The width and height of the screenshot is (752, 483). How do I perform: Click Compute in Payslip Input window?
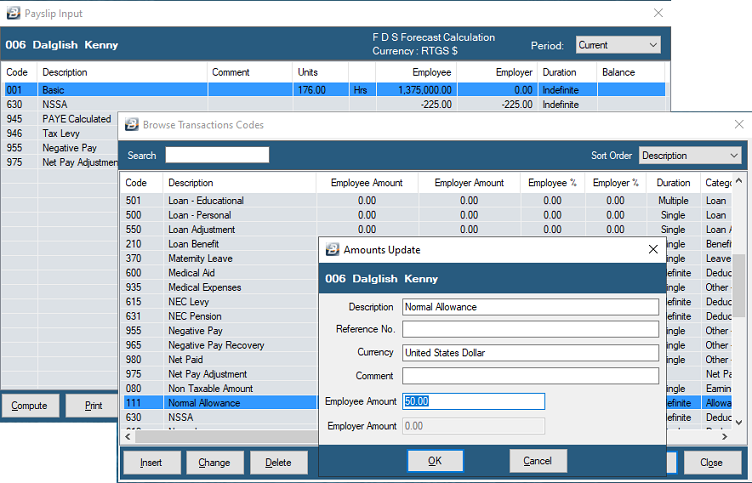(30, 406)
